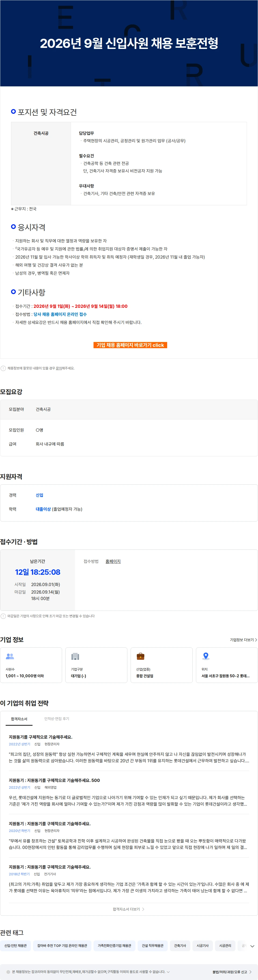Click the 회사 내규에 따름 salary text
This screenshot has height=980, width=258.
50,444
